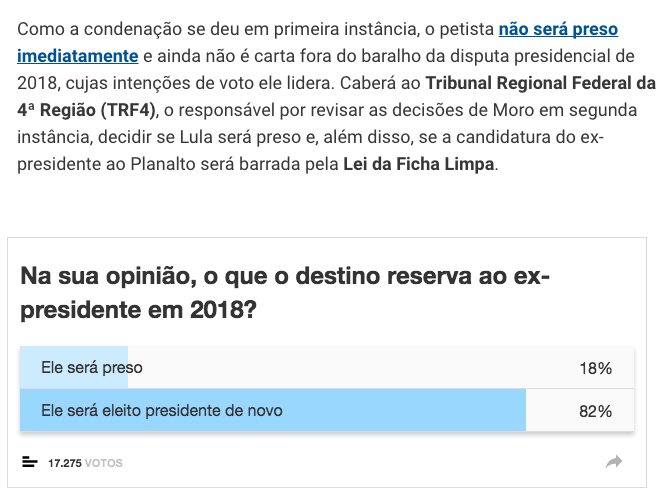Open the share arrow icon on poll
Viewport: 656px width, 499px height.
614,462
